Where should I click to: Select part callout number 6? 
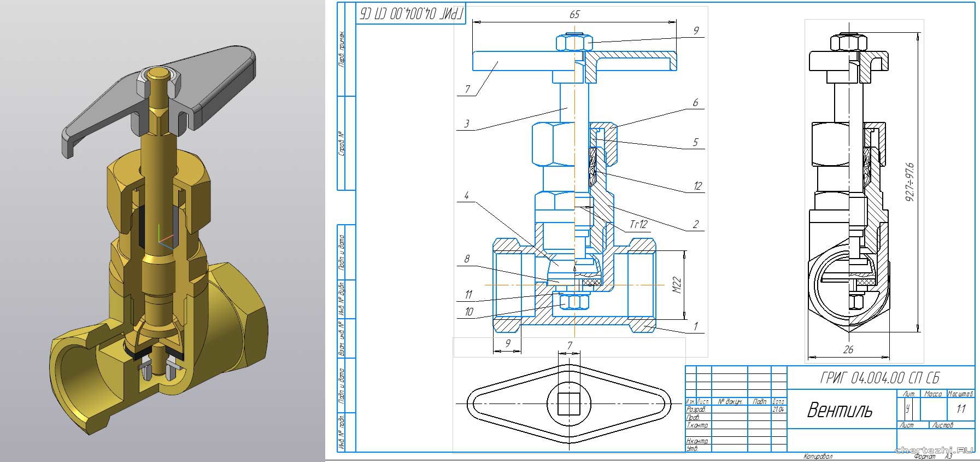pos(695,103)
